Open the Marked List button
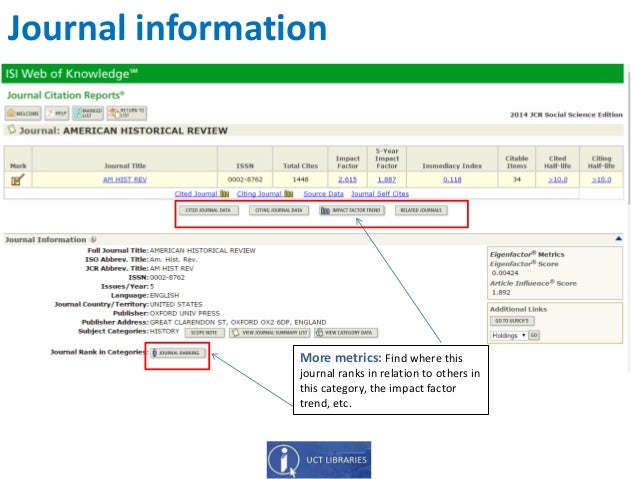Screen dimensions: 638x479 pos(88,113)
